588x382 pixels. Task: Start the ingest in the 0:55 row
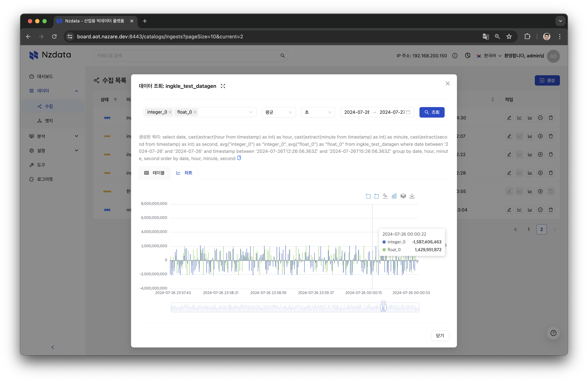click(540, 191)
